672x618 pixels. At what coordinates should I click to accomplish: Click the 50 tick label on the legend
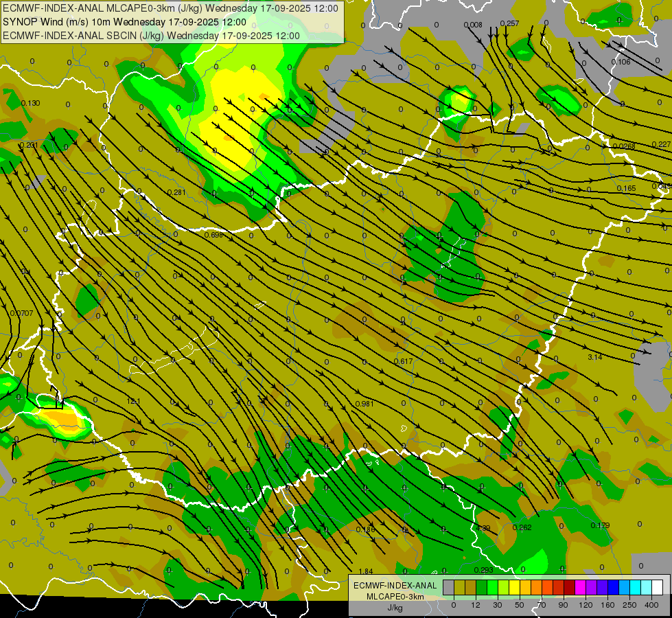[520, 605]
